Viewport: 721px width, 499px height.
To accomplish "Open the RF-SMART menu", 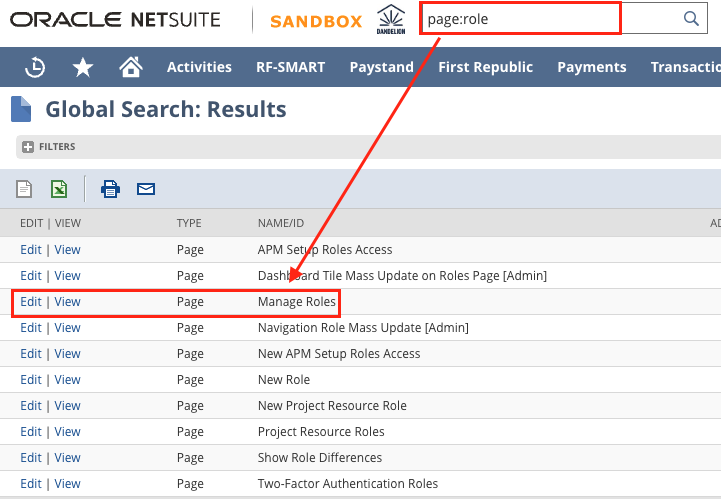I will click(x=290, y=67).
